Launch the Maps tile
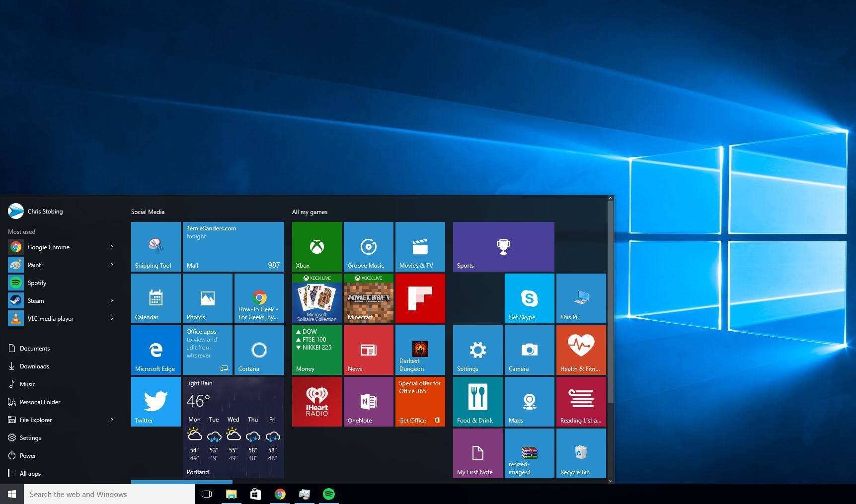856x504 pixels. tap(530, 402)
